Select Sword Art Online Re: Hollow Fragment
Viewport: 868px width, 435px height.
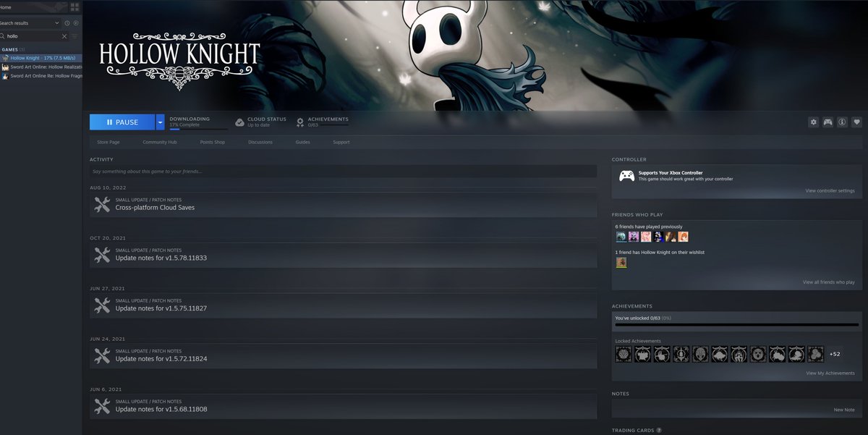[41, 76]
